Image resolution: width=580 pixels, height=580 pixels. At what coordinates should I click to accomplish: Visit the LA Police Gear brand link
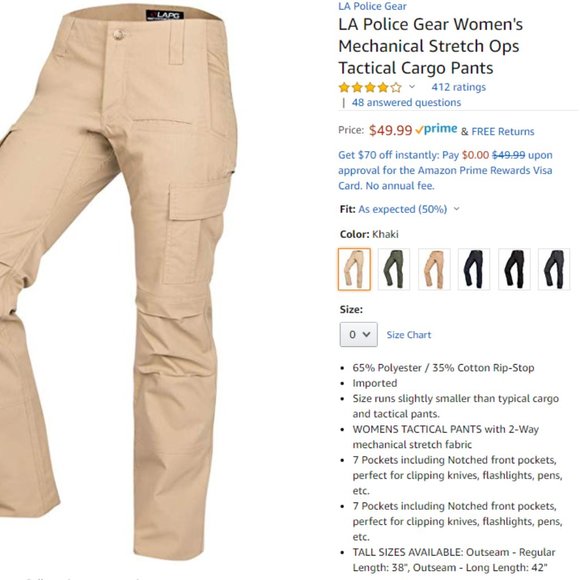point(372,6)
